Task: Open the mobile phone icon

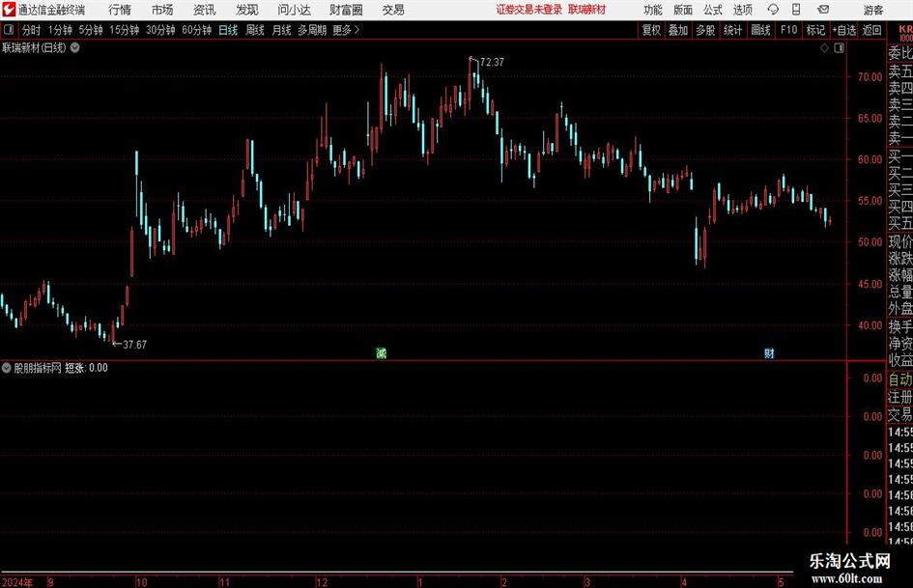Action: (x=796, y=10)
